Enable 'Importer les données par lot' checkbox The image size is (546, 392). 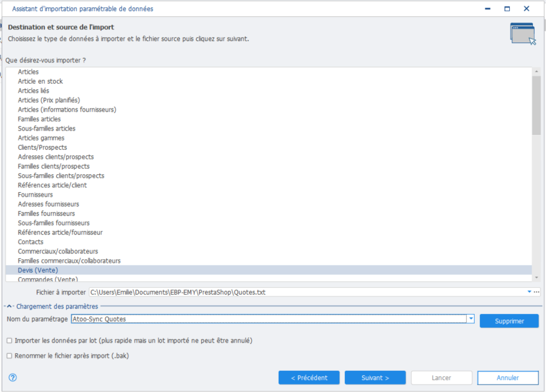click(9, 341)
